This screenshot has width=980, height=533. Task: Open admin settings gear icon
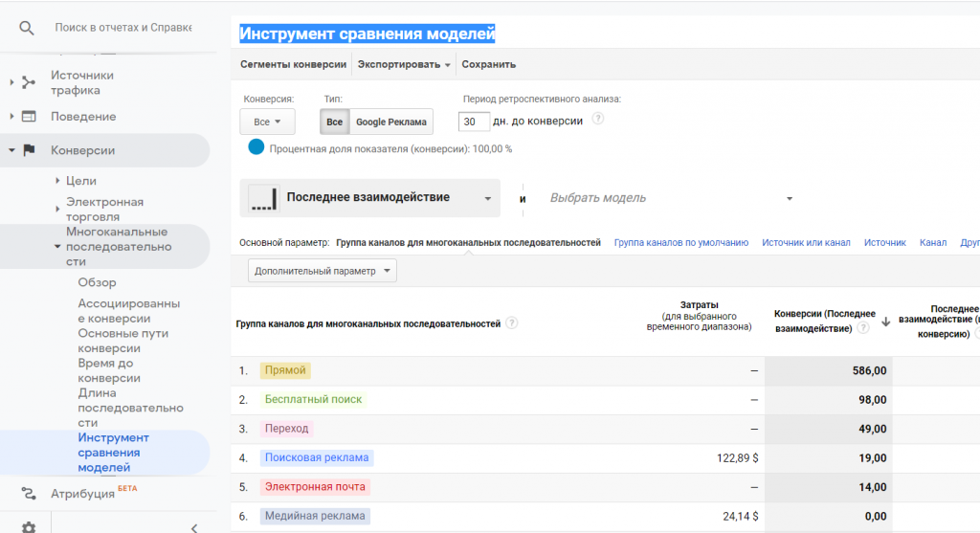coord(29,526)
